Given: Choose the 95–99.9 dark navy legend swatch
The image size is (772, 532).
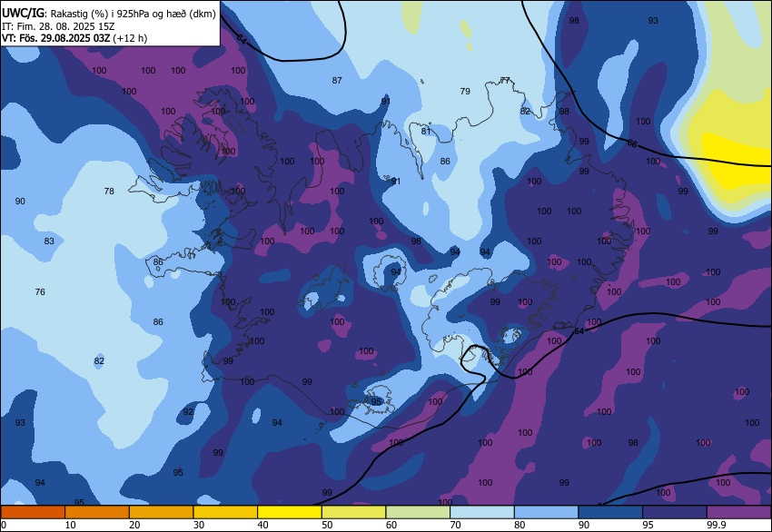Looking at the screenshot, I should (x=675, y=512).
